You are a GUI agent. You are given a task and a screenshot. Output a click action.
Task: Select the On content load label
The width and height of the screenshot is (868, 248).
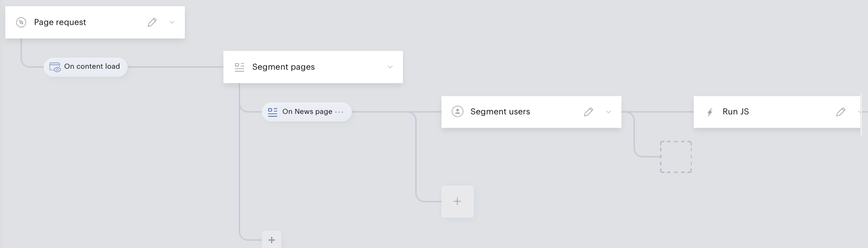tap(92, 66)
